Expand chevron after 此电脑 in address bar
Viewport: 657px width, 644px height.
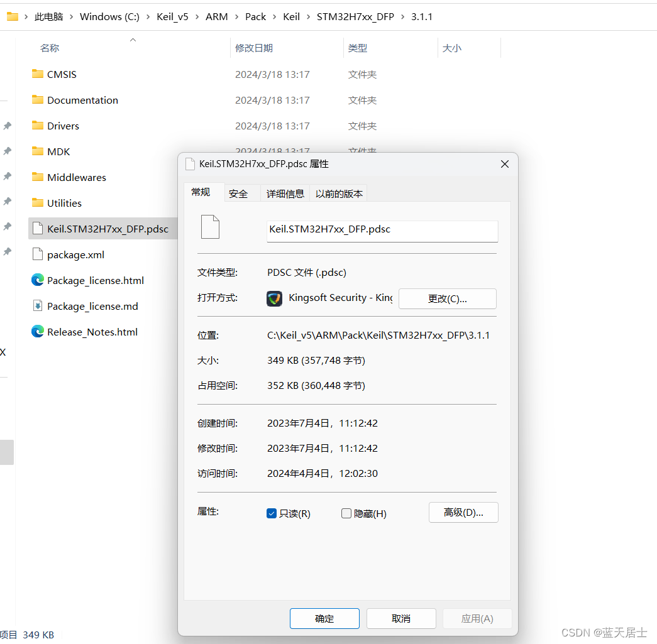pyautogui.click(x=71, y=17)
